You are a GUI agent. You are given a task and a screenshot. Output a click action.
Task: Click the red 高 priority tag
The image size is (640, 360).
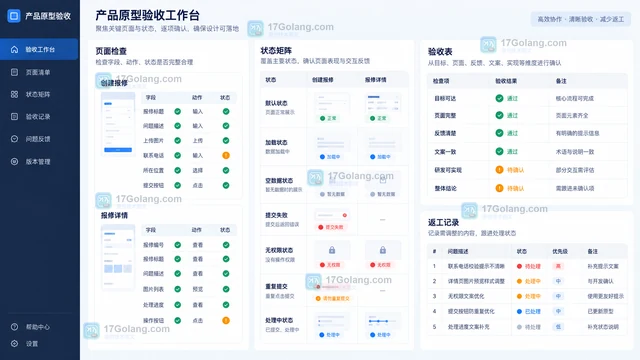(558, 266)
